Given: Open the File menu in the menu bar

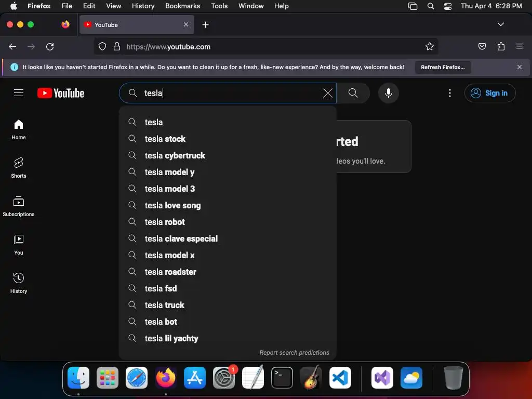Looking at the screenshot, I should (67, 6).
